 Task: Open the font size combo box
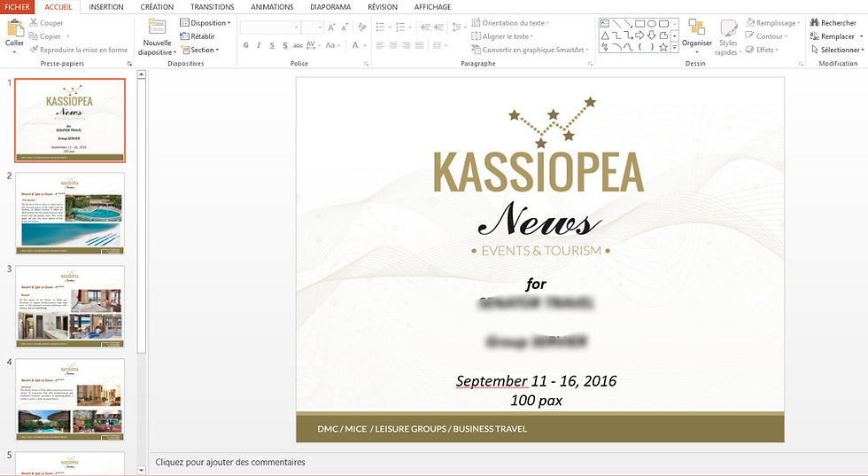312,27
